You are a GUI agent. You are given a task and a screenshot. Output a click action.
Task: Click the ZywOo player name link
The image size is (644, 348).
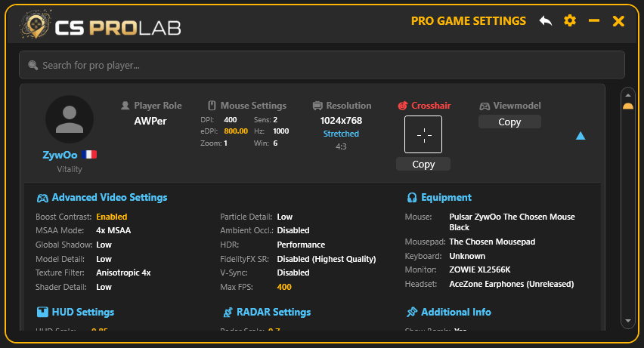point(60,155)
